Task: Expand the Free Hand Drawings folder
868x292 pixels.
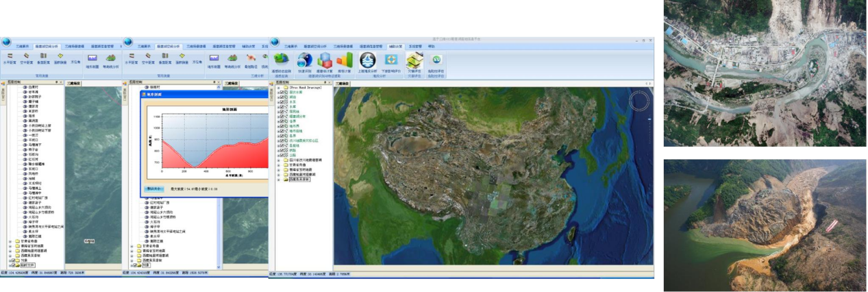Action: pyautogui.click(x=278, y=87)
